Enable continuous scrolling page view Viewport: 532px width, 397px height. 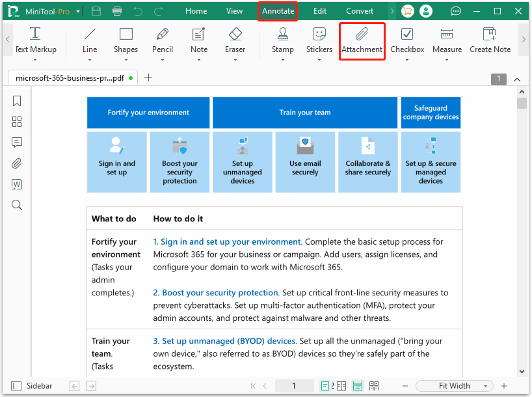pos(357,386)
